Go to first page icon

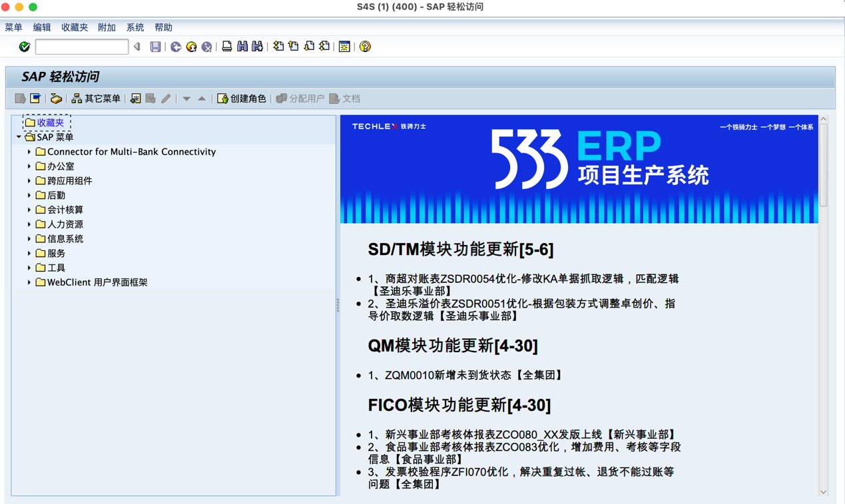278,47
